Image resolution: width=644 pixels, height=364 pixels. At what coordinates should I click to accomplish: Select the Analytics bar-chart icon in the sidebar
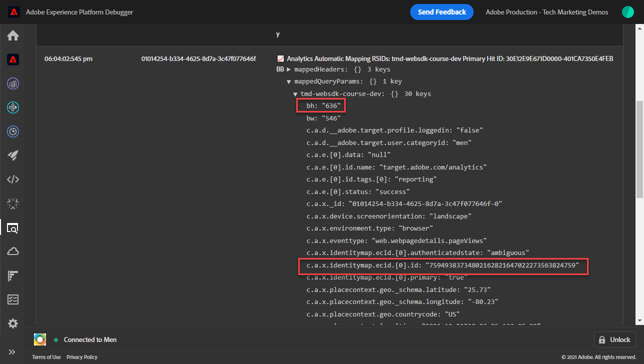pos(13,83)
